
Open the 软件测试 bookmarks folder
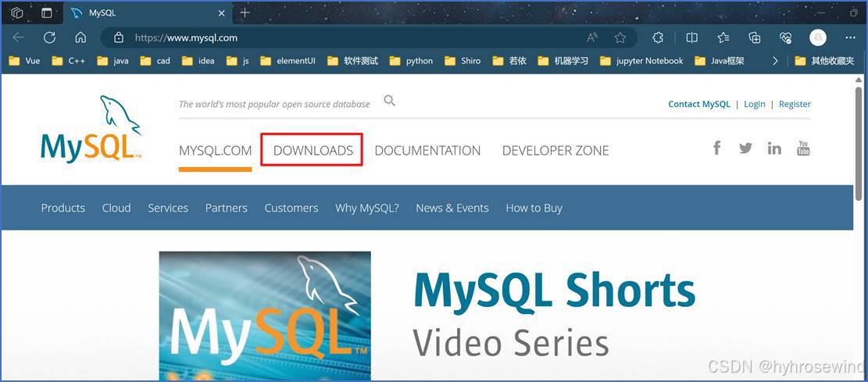(x=352, y=61)
